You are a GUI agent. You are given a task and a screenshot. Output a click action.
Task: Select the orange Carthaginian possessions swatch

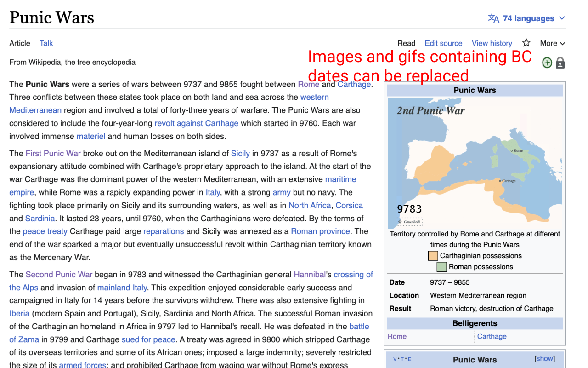433,255
